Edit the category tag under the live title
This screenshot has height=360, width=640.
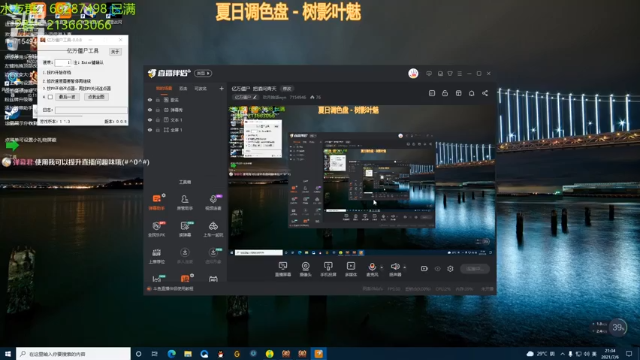pyautogui.click(x=246, y=97)
